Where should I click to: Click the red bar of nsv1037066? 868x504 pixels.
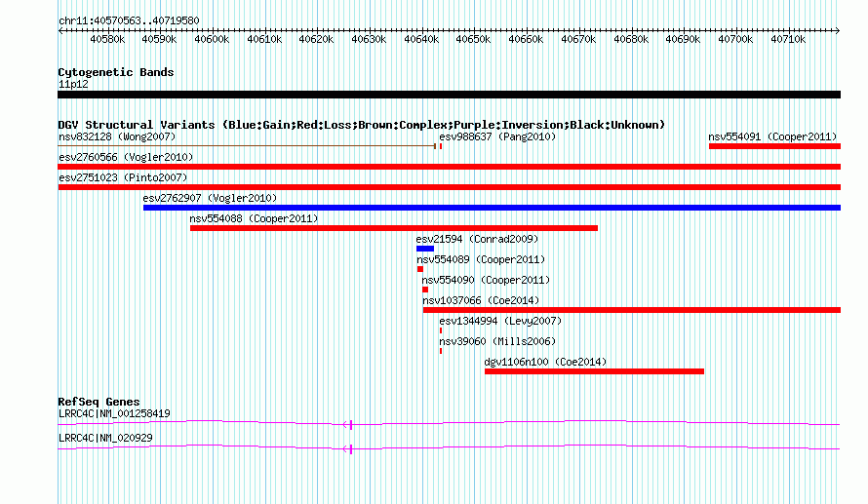[632, 310]
